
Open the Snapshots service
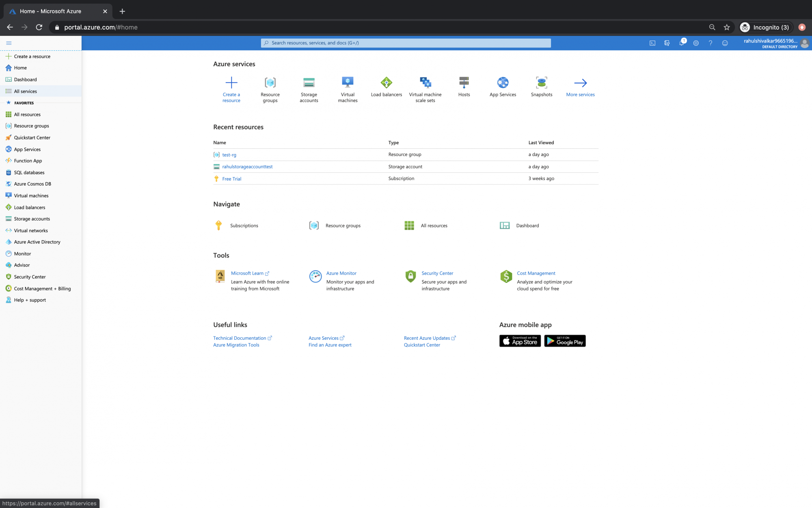coord(542,87)
